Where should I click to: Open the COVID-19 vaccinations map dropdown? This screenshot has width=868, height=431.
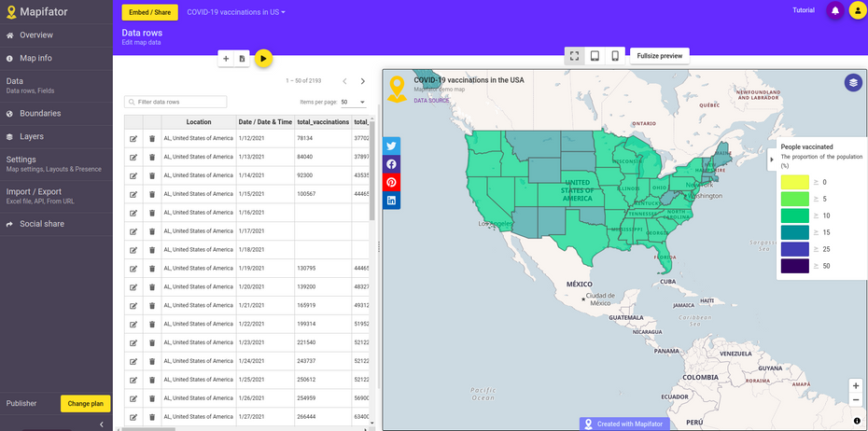point(236,12)
